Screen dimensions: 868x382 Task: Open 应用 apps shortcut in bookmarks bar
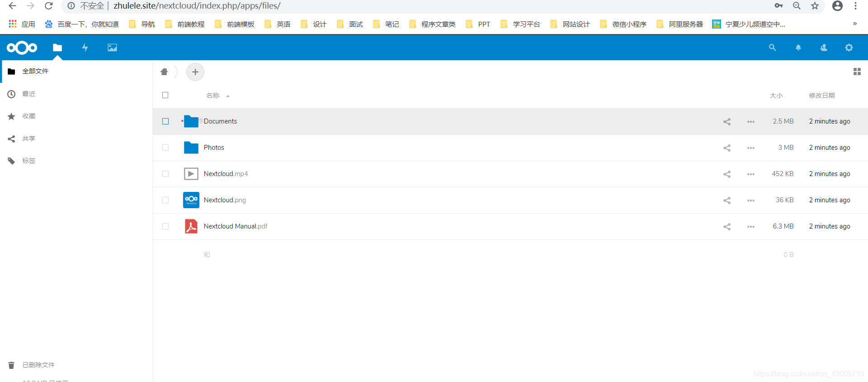22,24
